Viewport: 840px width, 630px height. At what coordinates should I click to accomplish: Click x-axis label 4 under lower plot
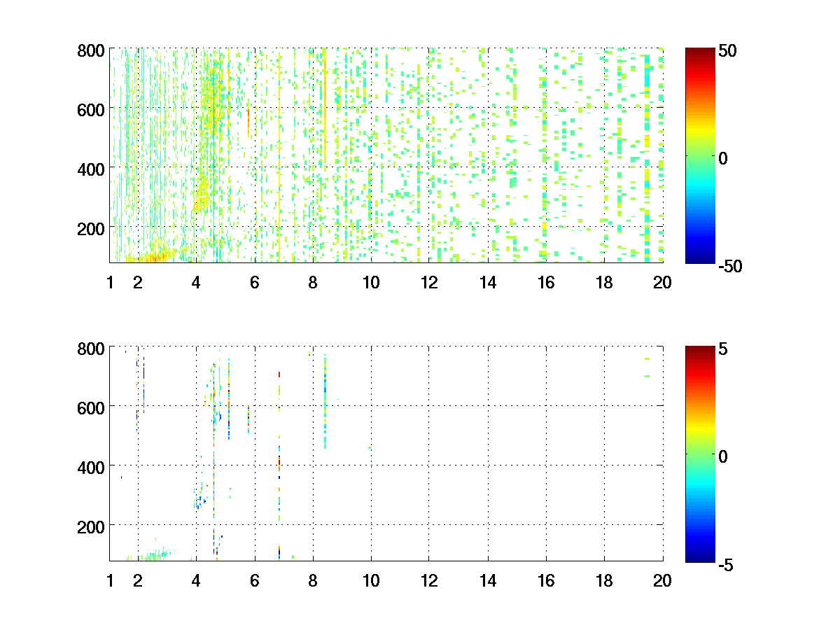coord(196,581)
